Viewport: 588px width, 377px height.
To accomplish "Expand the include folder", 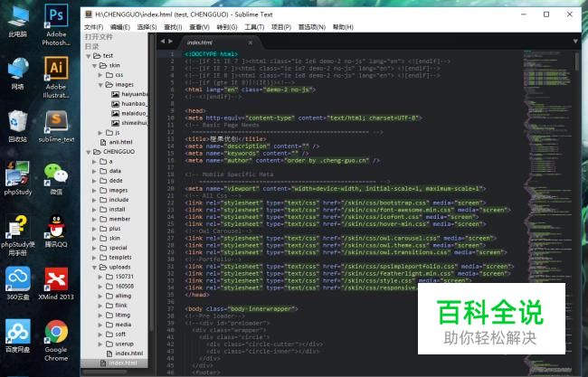I will click(x=94, y=200).
